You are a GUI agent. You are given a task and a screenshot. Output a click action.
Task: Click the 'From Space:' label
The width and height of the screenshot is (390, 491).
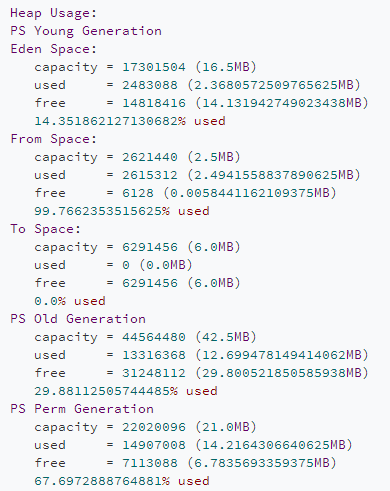pos(53,139)
